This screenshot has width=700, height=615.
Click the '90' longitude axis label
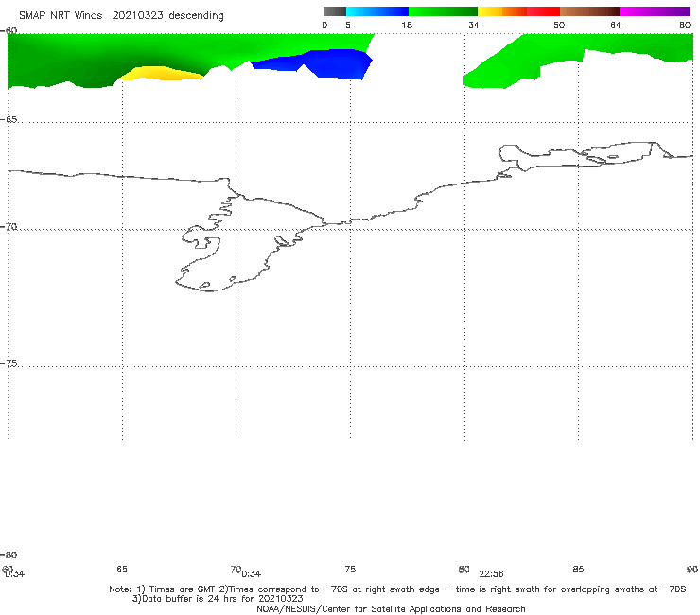point(692,570)
